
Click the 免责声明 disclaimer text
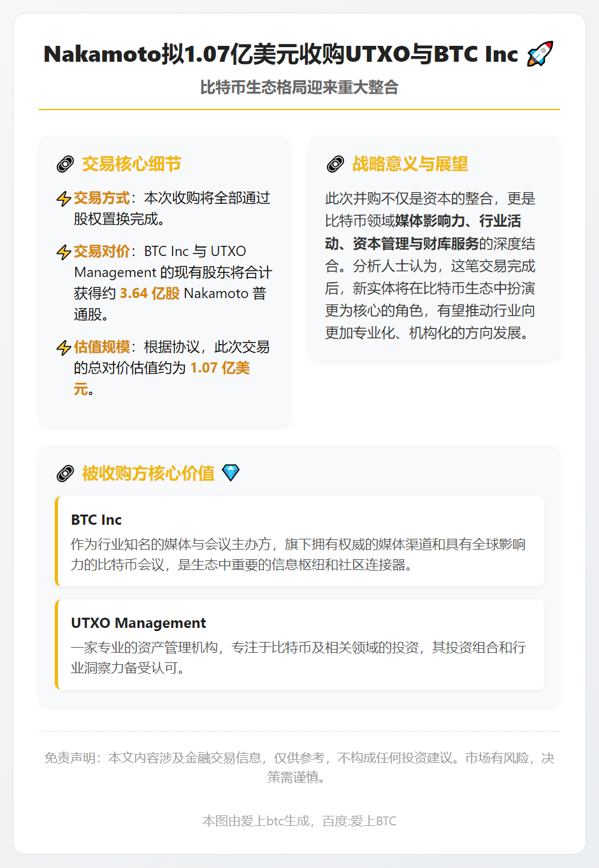click(x=299, y=767)
